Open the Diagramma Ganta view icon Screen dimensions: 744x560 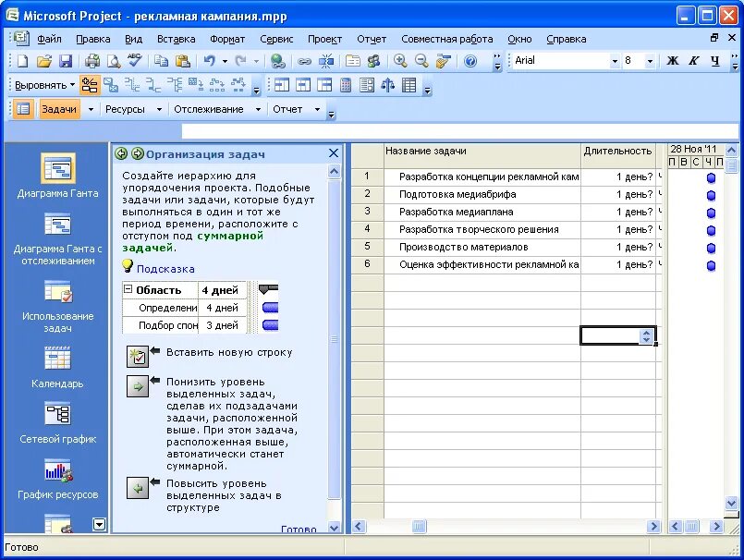pos(57,168)
